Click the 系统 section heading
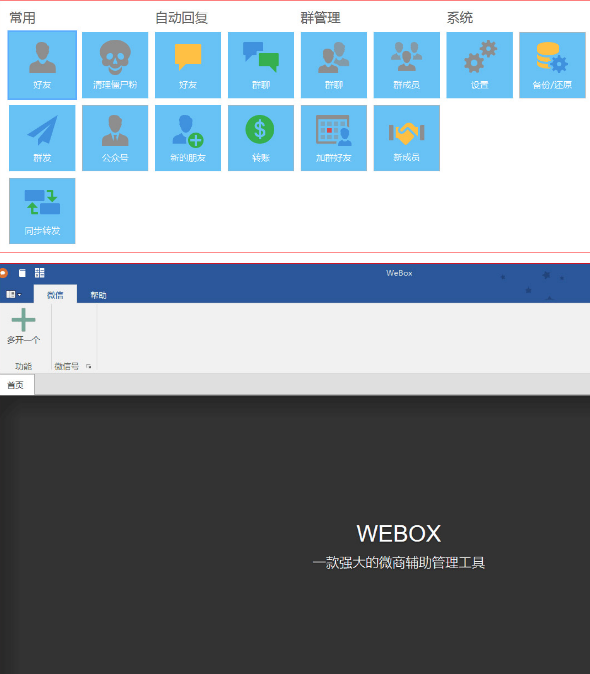The image size is (590, 674). pyautogui.click(x=460, y=18)
